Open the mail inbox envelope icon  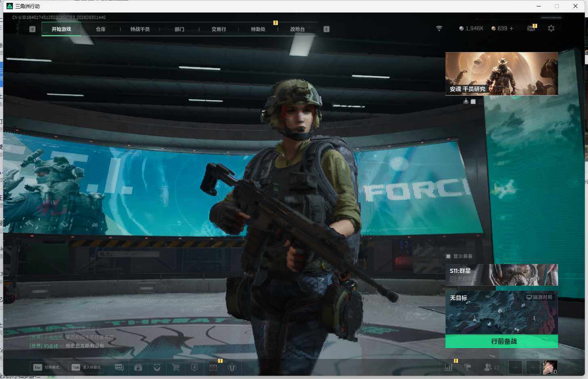point(531,28)
